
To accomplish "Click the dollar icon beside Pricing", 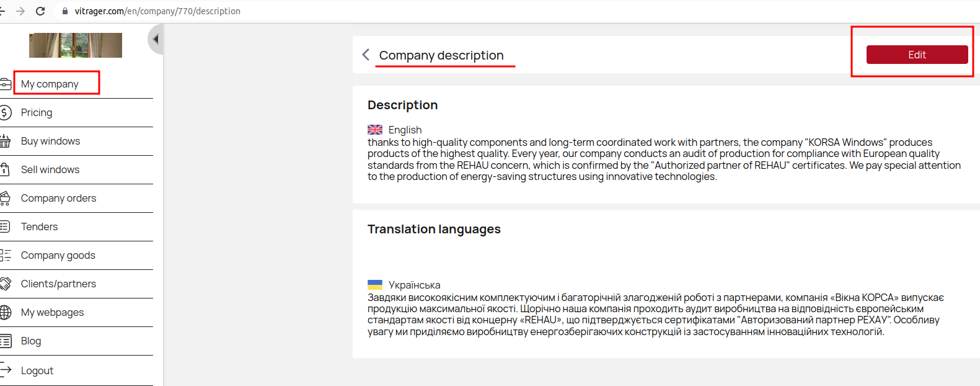I will click(5, 112).
